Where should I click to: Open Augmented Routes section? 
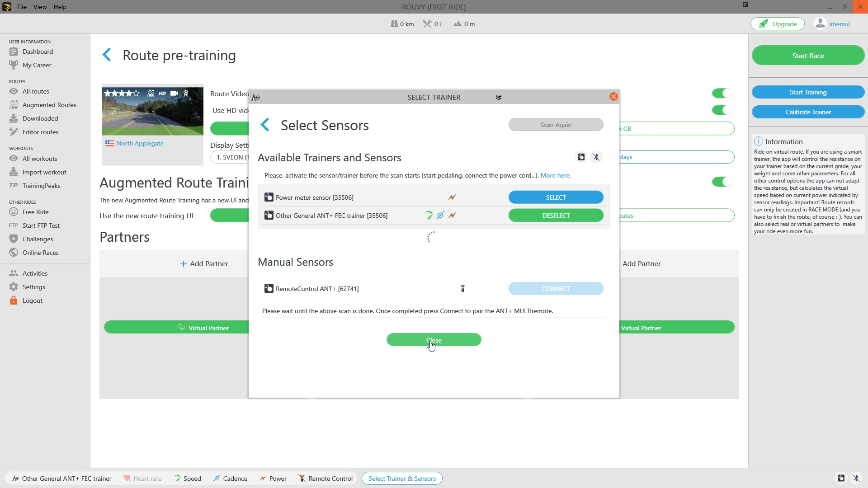tap(43, 105)
